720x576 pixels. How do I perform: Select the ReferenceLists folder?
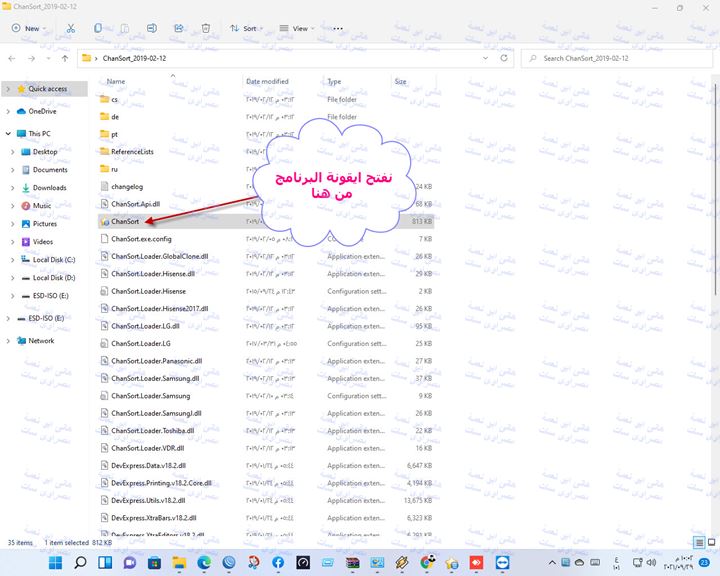(x=132, y=152)
